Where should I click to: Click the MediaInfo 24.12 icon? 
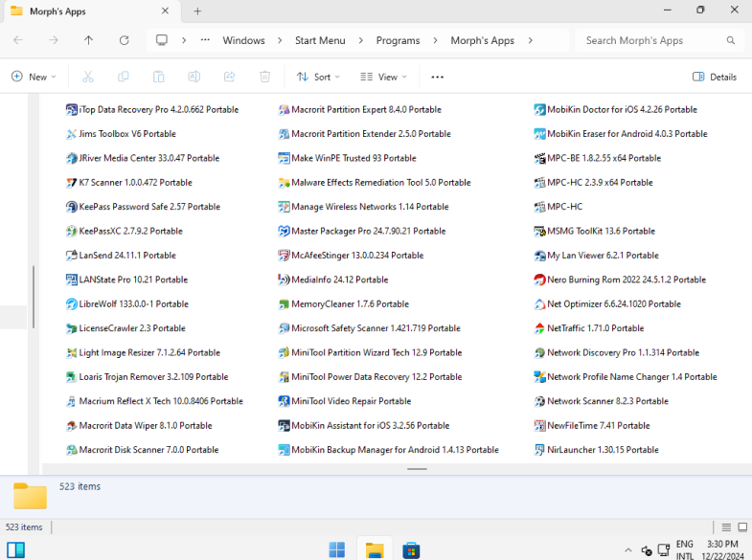(284, 280)
